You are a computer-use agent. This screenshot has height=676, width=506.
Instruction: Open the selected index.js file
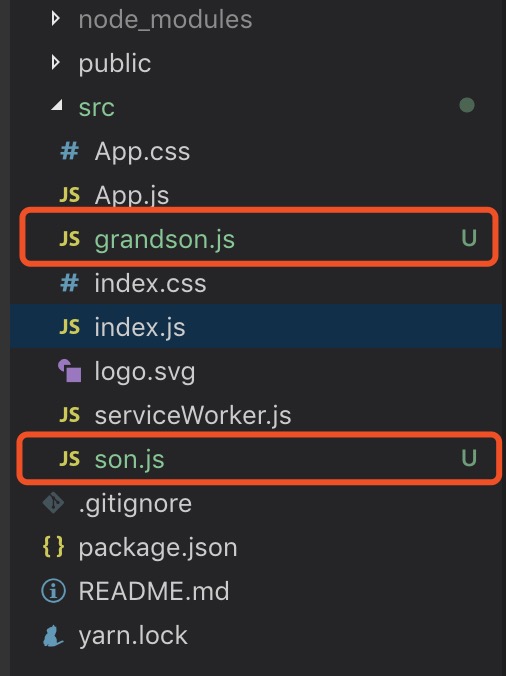[x=140, y=327]
